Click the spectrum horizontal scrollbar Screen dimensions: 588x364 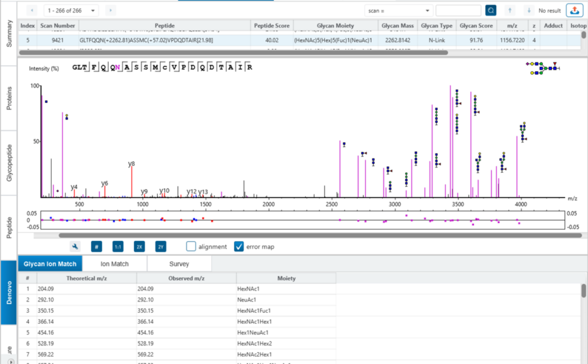pos(320,235)
